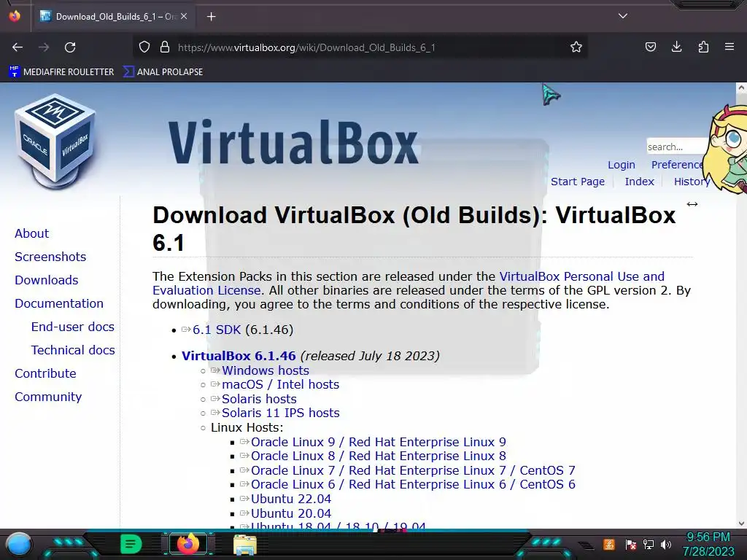This screenshot has width=747, height=560.
Task: Open the VirtualBox 6.1.46 heading link
Action: pyautogui.click(x=239, y=356)
